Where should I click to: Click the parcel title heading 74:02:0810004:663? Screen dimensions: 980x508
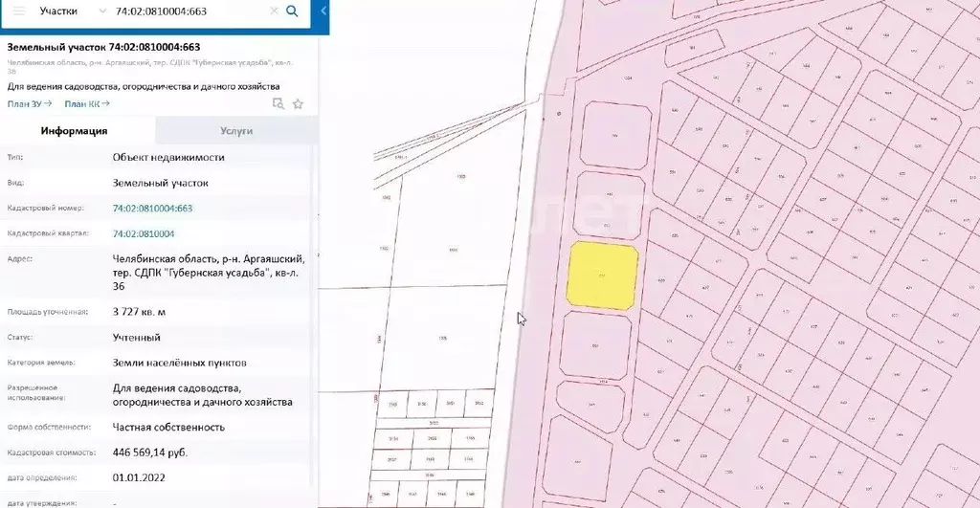103,47
